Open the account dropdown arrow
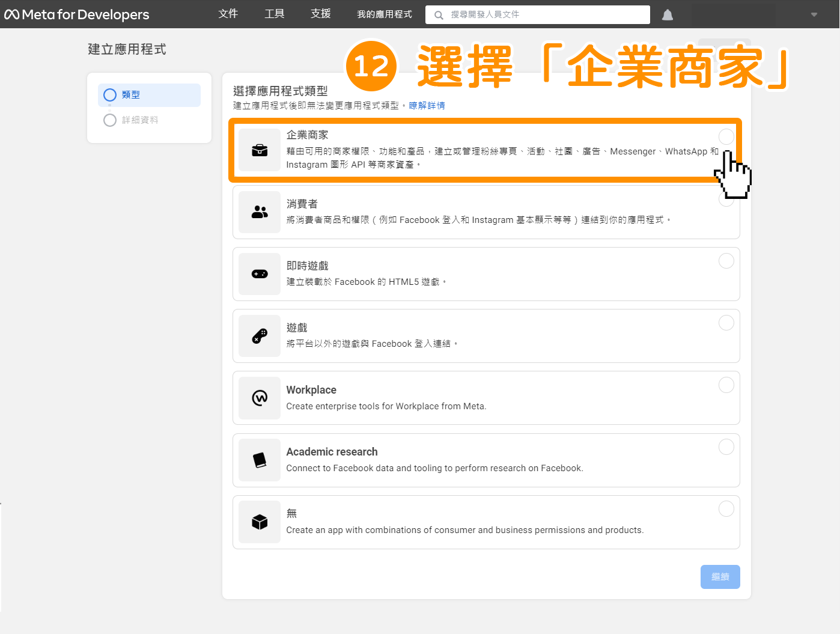 (814, 15)
